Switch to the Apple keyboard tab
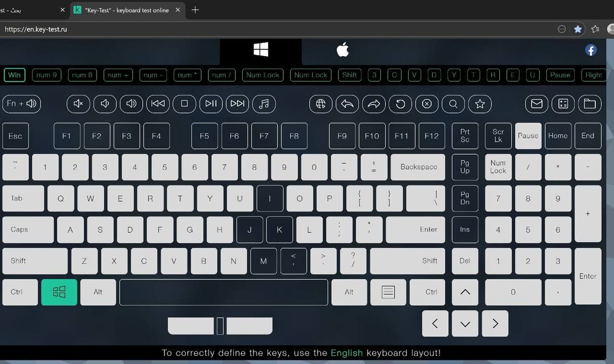Image resolution: width=614 pixels, height=364 pixels. click(342, 50)
